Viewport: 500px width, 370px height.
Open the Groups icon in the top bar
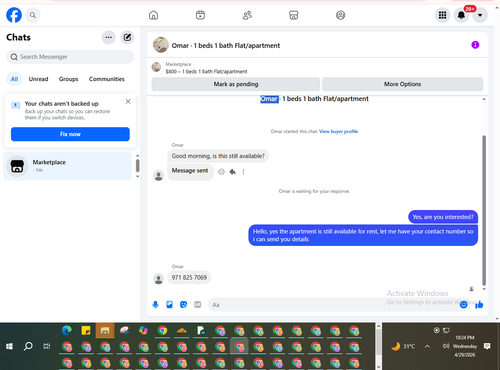pyautogui.click(x=340, y=15)
